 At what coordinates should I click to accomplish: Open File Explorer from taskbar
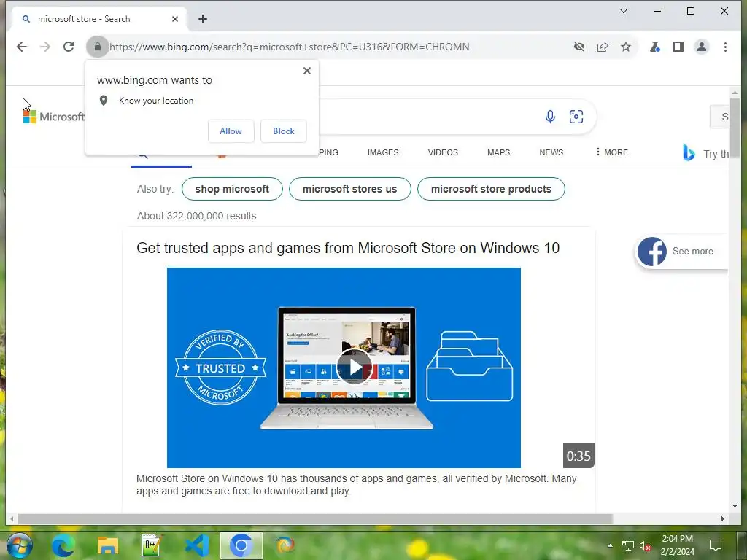[x=108, y=545]
